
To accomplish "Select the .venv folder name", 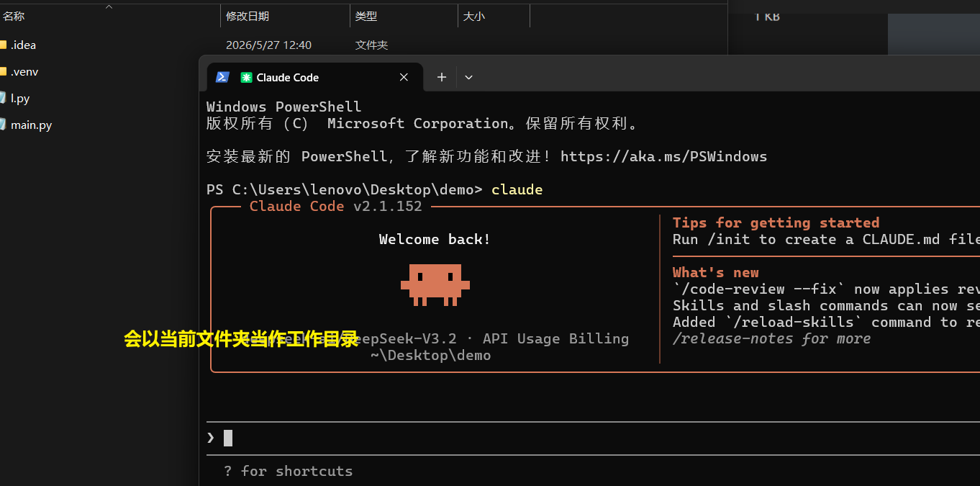I will [24, 71].
